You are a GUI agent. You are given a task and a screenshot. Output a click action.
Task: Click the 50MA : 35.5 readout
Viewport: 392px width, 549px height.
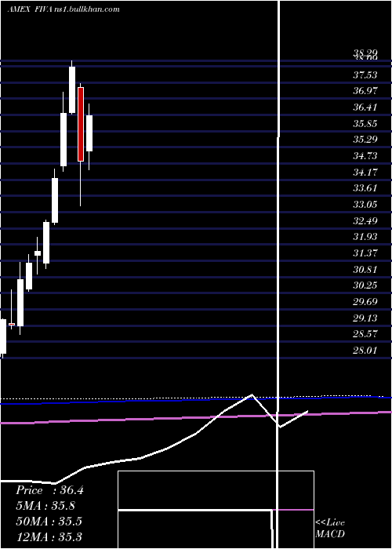[49, 522]
